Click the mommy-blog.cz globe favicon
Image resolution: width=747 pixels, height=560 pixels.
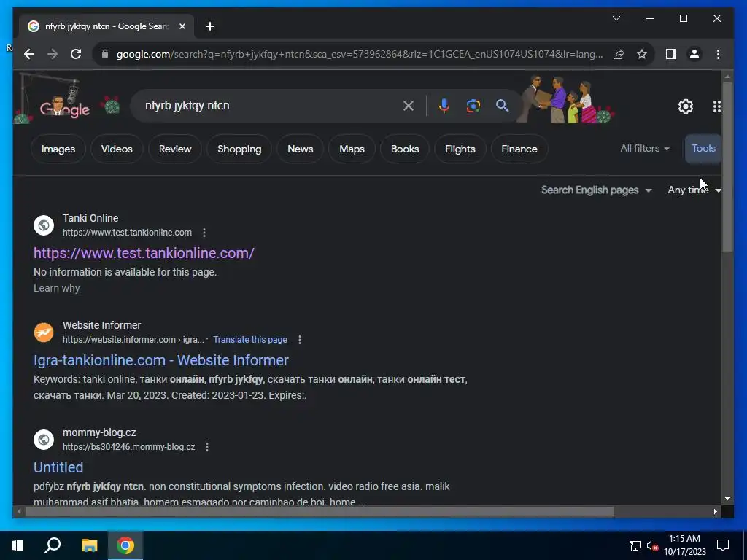[44, 440]
